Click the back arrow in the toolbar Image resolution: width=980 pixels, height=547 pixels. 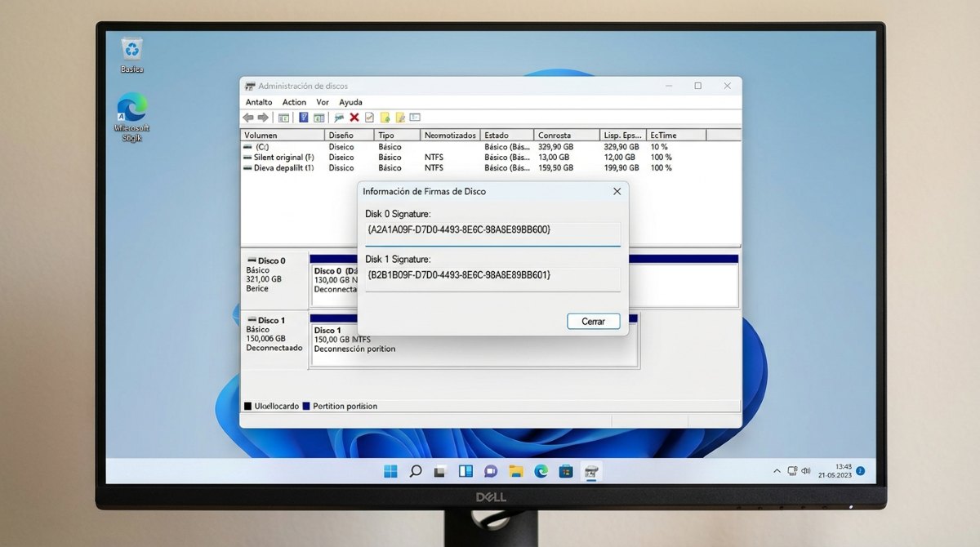tap(248, 118)
